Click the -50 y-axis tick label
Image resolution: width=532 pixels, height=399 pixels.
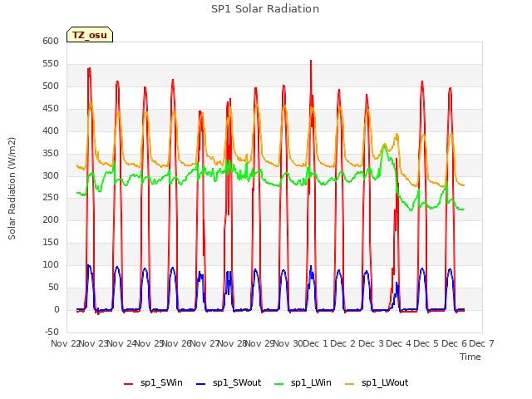(x=52, y=332)
